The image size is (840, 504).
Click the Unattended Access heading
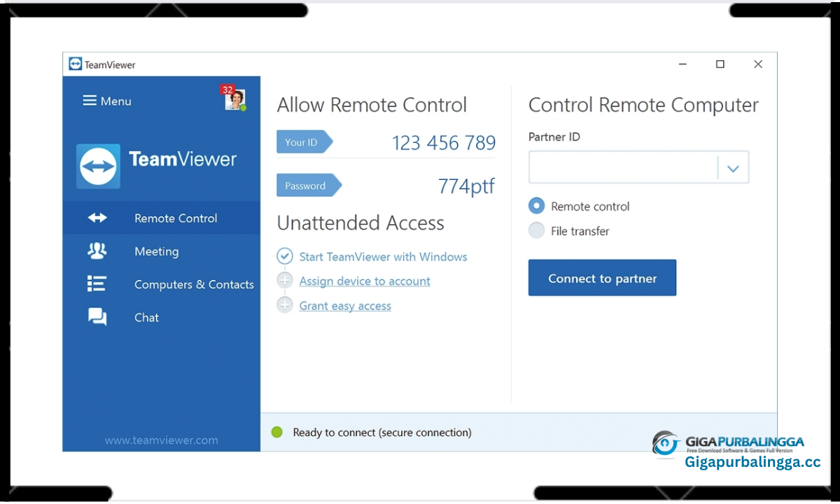360,223
